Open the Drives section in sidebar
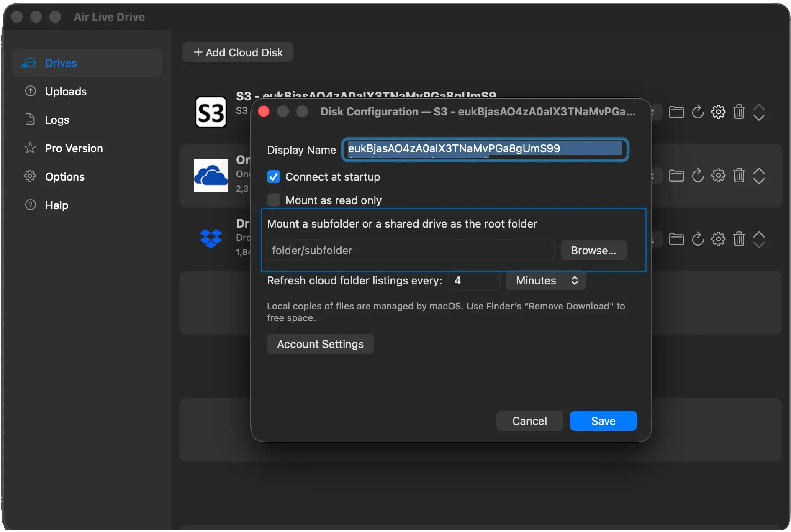791x532 pixels. click(x=87, y=63)
